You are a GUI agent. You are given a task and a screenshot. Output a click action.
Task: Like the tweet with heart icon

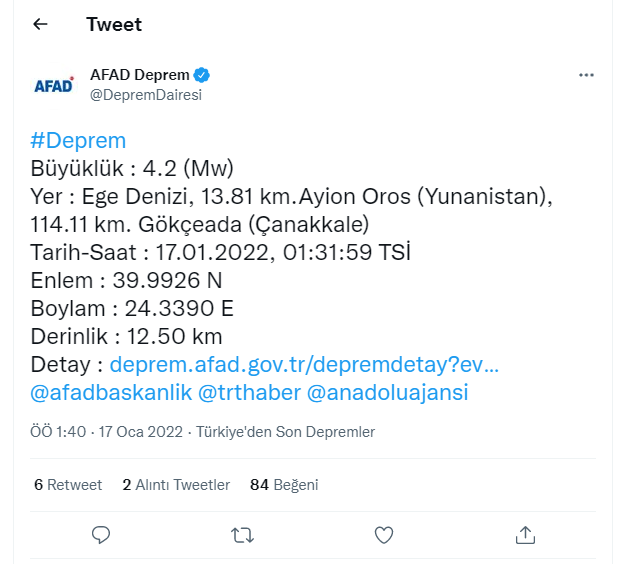384,535
